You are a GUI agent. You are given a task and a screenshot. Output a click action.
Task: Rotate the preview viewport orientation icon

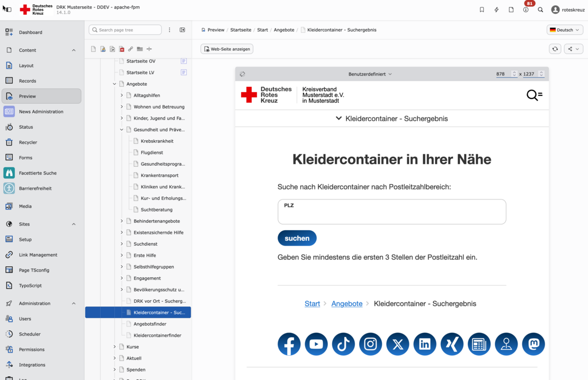click(243, 74)
